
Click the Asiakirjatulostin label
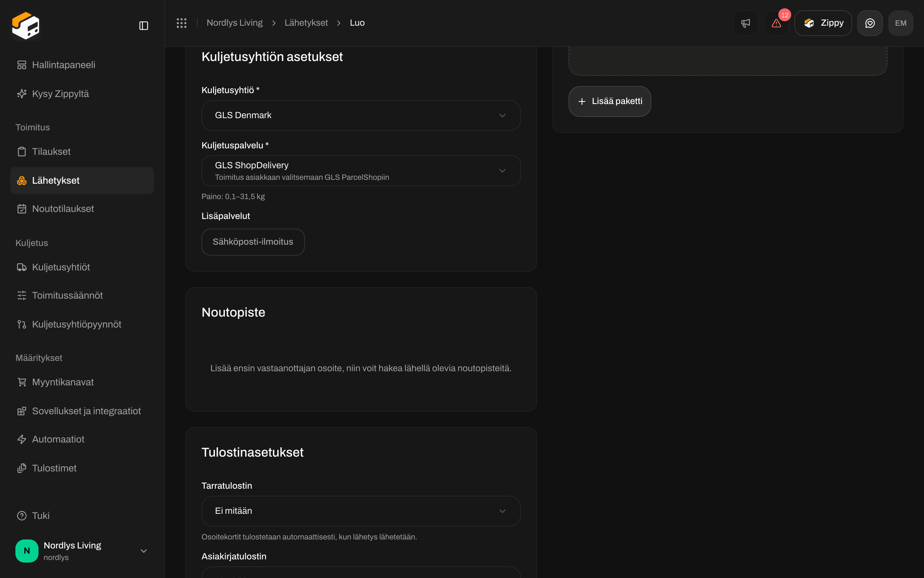pyautogui.click(x=234, y=556)
